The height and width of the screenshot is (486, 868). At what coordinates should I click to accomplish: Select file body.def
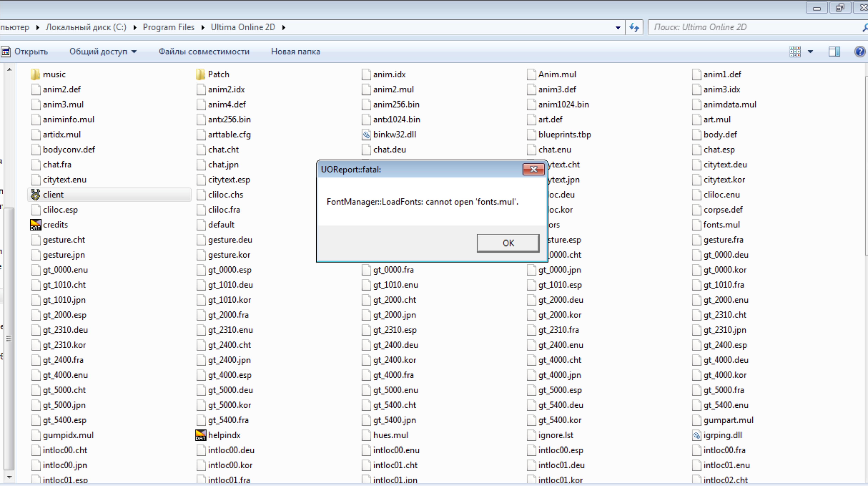click(x=715, y=135)
